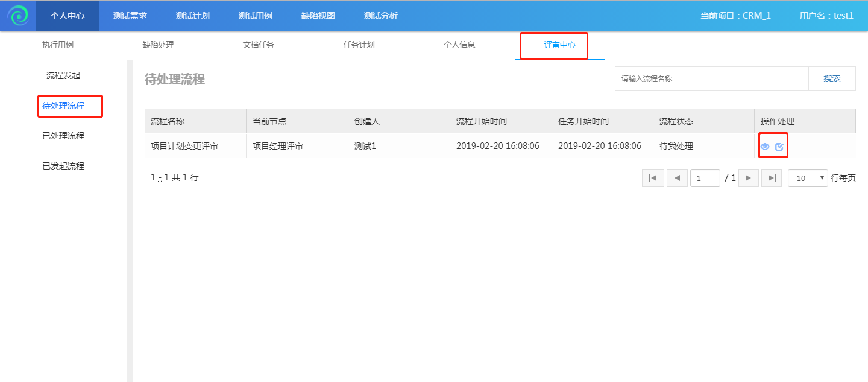The height and width of the screenshot is (382, 868).
Task: Sort by the 流程开始时间 column header
Action: 482,121
